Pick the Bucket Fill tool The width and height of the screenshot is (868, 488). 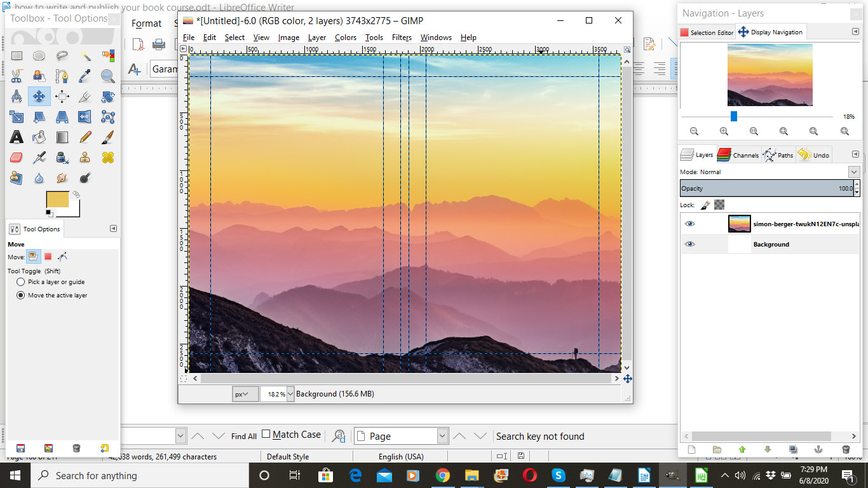coord(39,137)
